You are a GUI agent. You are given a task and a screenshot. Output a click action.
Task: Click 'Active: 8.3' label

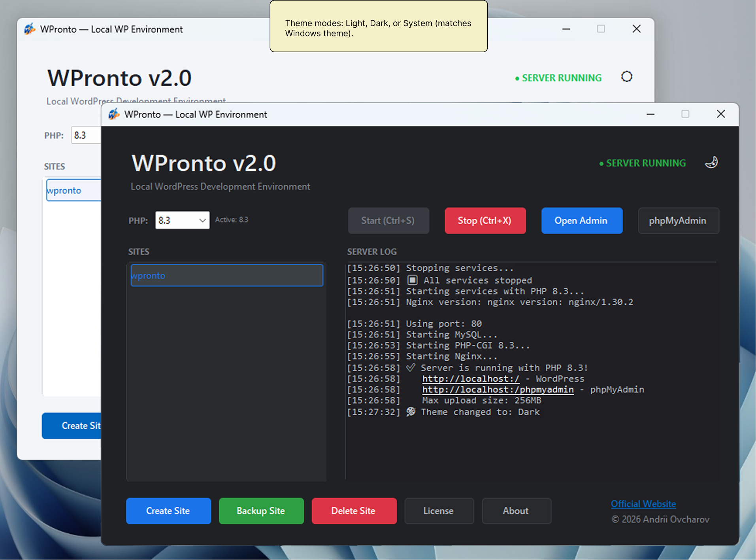[x=232, y=219]
